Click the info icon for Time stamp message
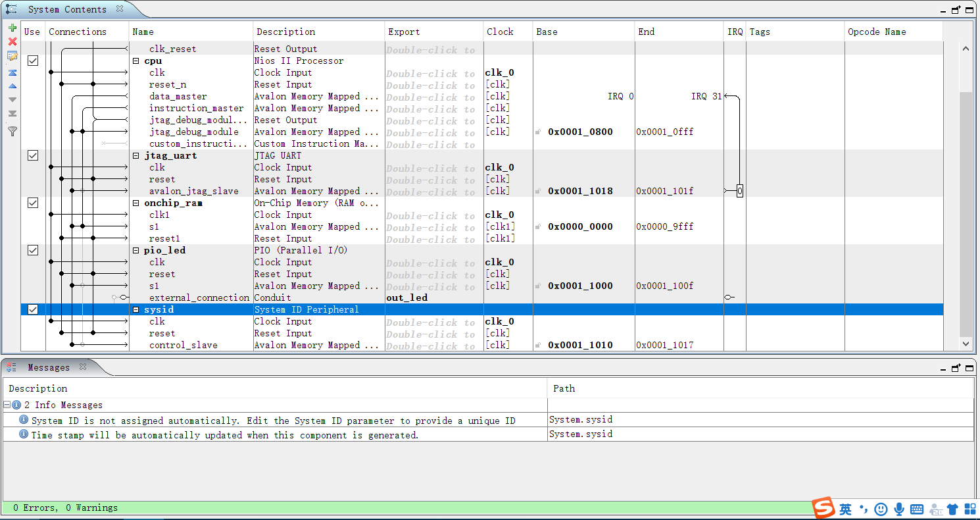 [x=24, y=434]
